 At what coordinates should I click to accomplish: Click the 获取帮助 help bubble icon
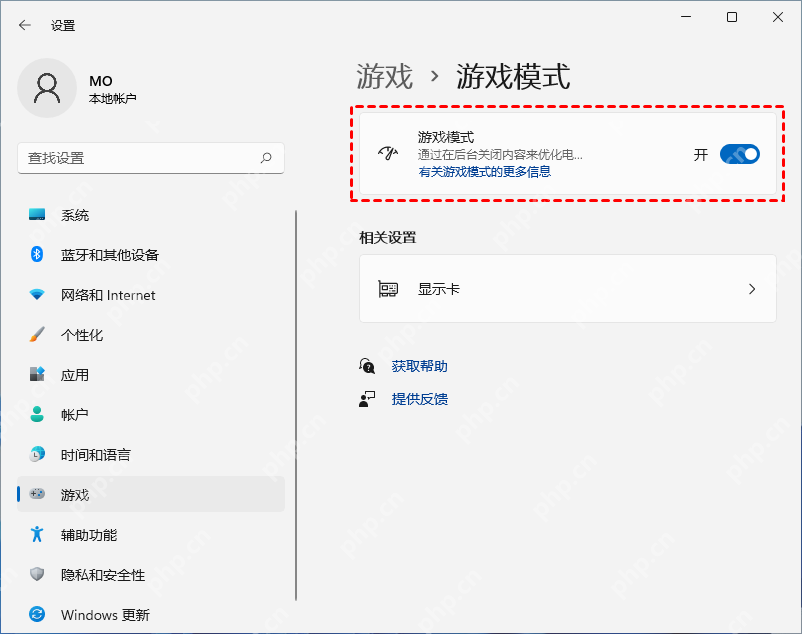(367, 366)
